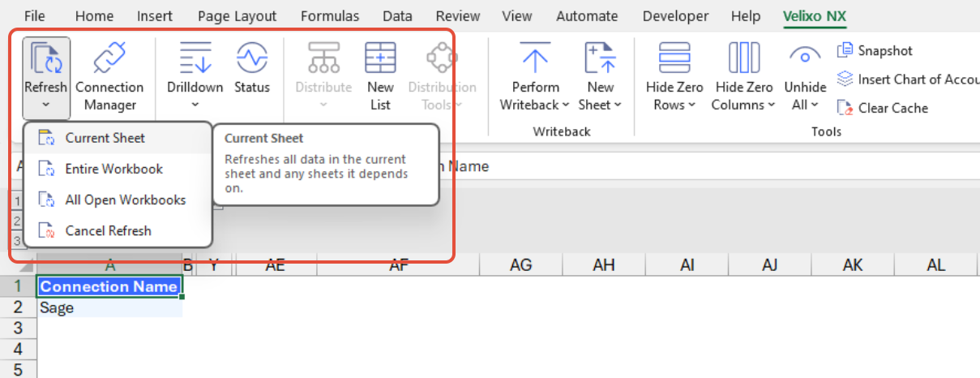Open the Help tab
The height and width of the screenshot is (378, 980).
745,15
